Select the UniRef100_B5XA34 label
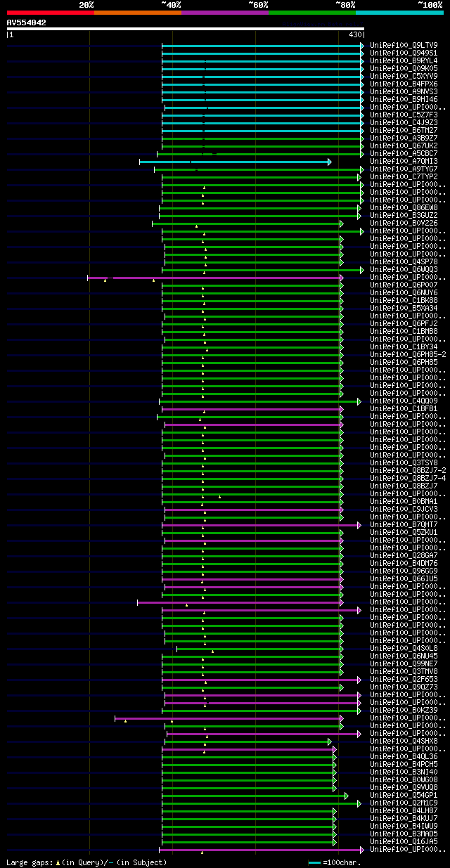Image resolution: width=450 pixels, height=868 pixels. pos(404,308)
